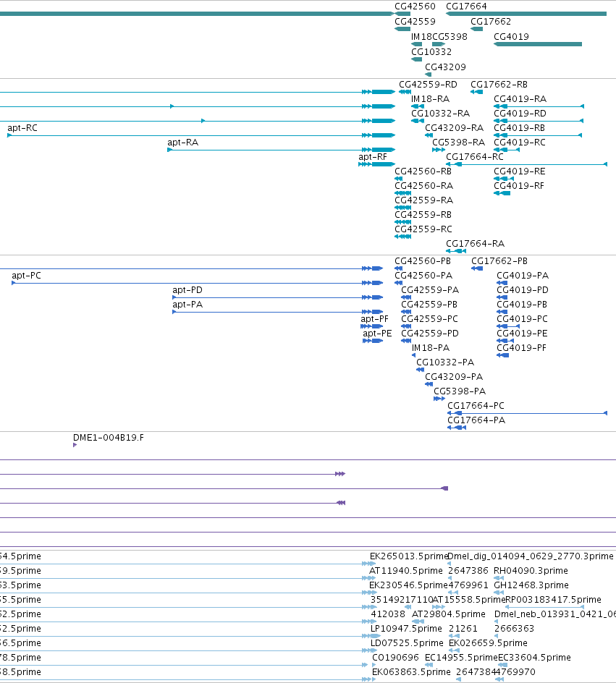Select transcript CG4019-RC
Image resolution: width=616 pixels, height=683 pixels.
pyautogui.click(x=519, y=142)
